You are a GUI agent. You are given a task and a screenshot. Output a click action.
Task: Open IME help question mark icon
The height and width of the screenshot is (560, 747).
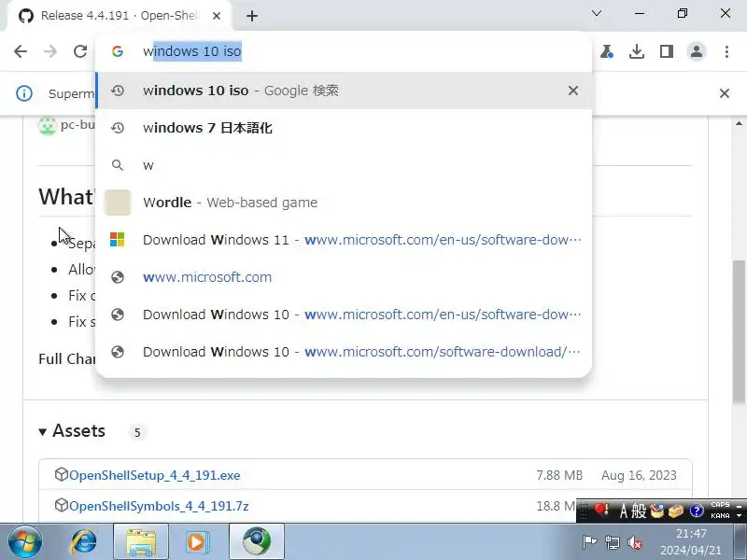click(x=697, y=511)
